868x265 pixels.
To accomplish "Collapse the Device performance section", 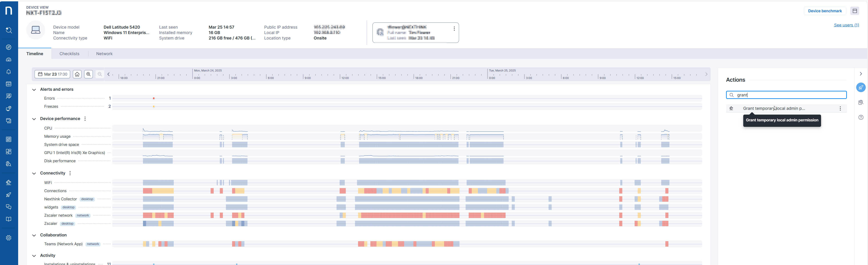I will coord(34,119).
